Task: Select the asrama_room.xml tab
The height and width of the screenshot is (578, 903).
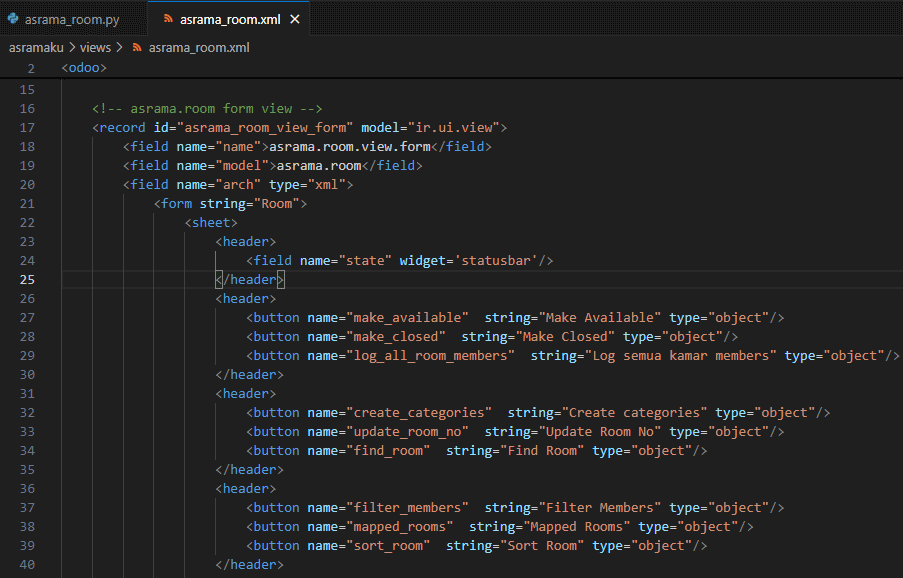Action: (230, 20)
